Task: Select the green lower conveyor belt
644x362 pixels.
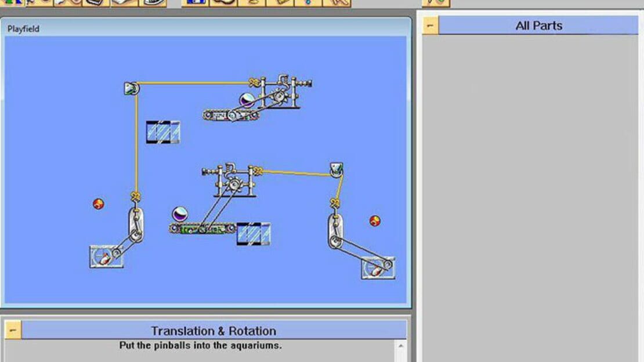Action: [202, 229]
